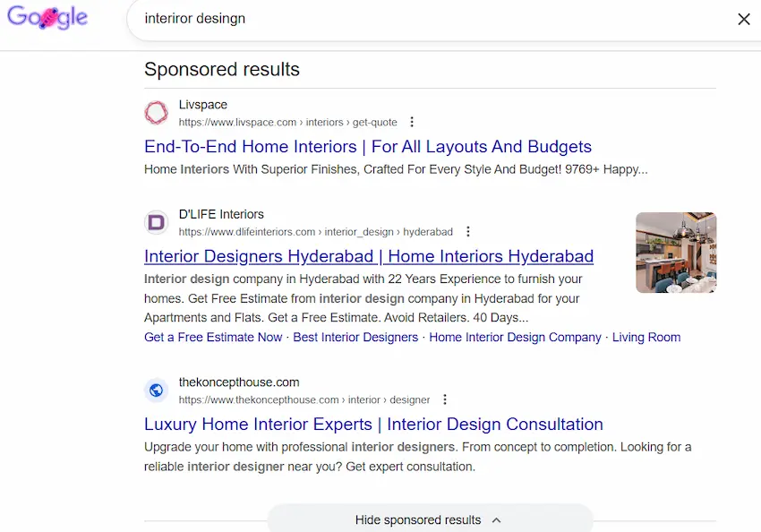Open the three-dot menu for the D'LIFE Interiors ad
Viewport: 761px width, 532px height.
click(468, 232)
